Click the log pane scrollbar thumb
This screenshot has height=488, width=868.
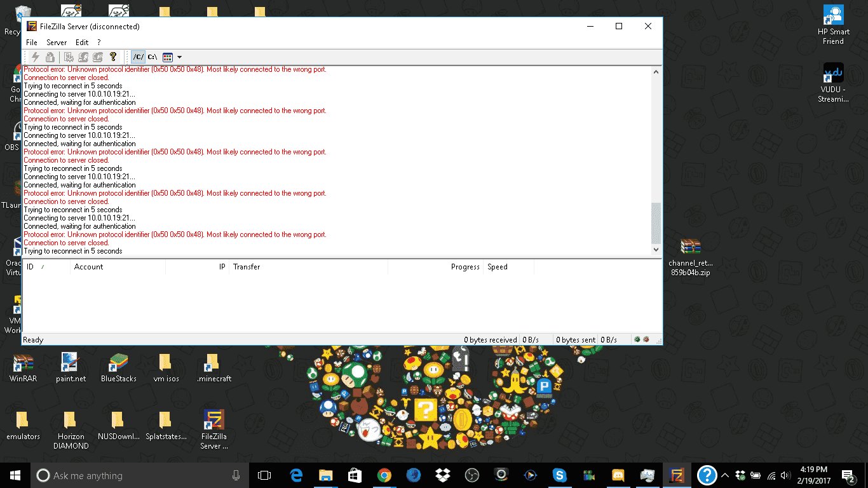click(656, 223)
